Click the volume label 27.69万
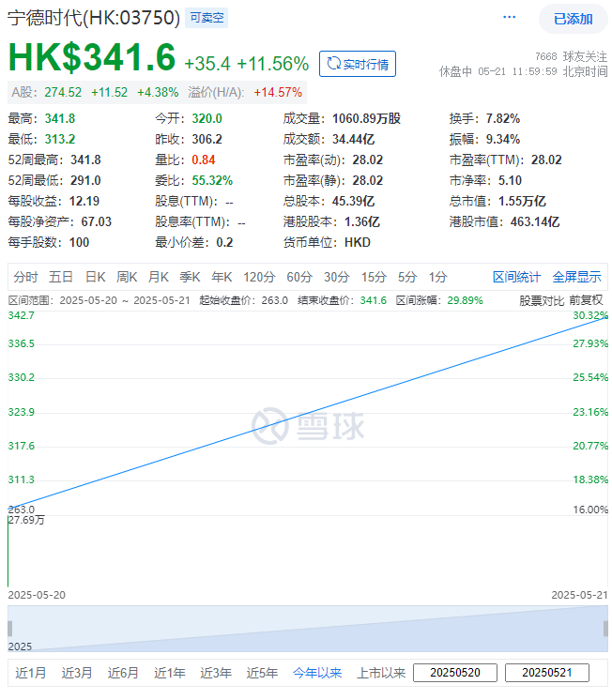 coord(26,520)
